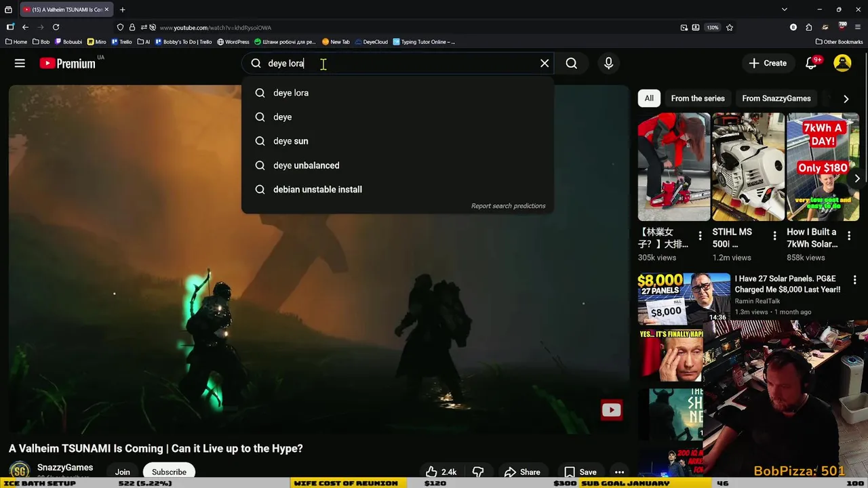The image size is (868, 488).
Task: Select the 'From the series' chip
Action: point(698,98)
